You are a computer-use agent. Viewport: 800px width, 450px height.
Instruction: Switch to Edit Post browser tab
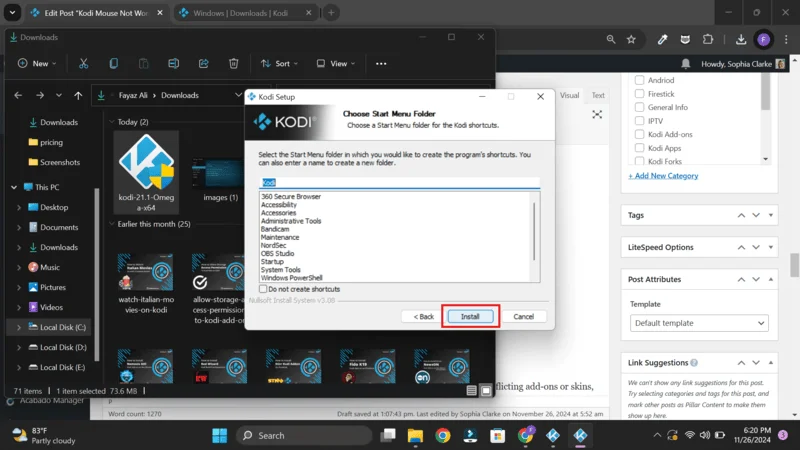pos(95,13)
